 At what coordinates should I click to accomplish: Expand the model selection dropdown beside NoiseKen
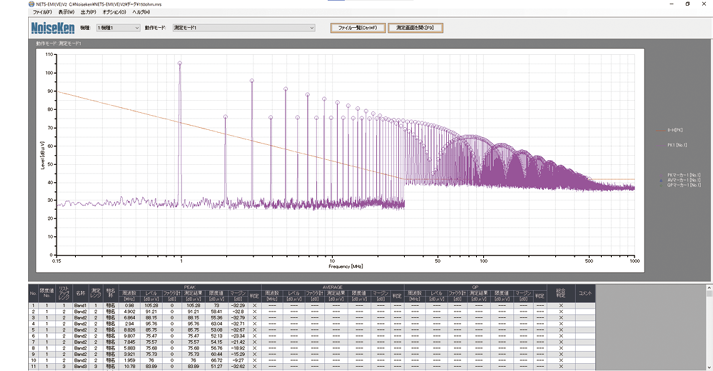click(x=118, y=28)
